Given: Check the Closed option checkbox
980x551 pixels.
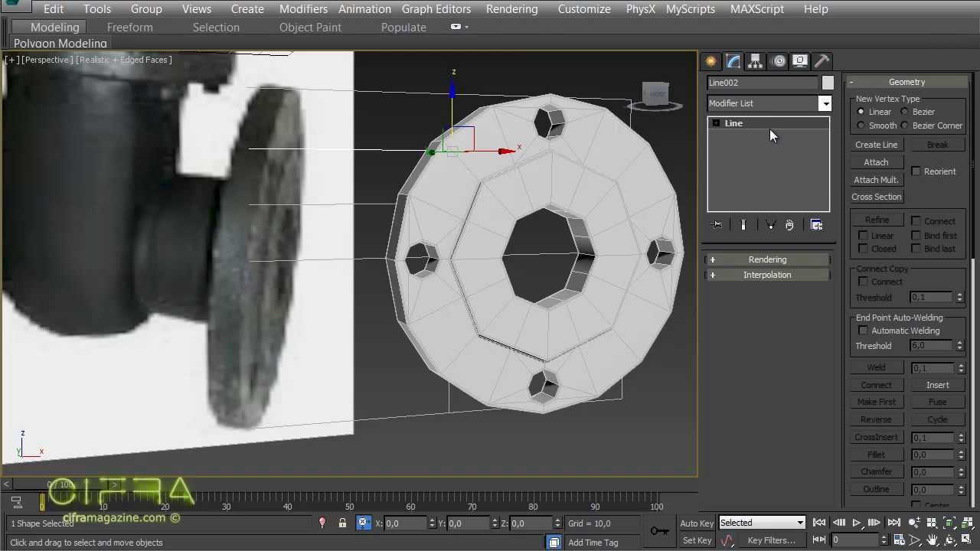Looking at the screenshot, I should point(864,249).
